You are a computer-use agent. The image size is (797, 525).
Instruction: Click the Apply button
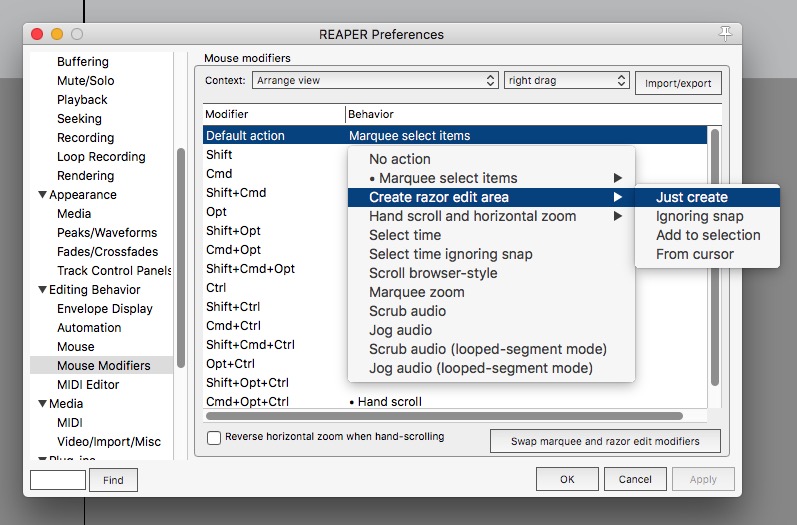click(x=703, y=479)
